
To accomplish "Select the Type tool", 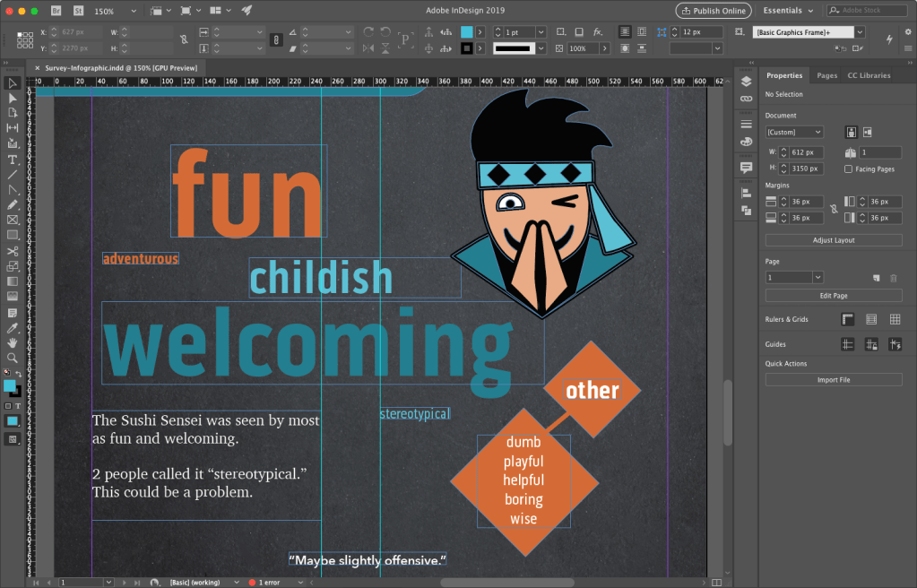I will click(x=12, y=160).
